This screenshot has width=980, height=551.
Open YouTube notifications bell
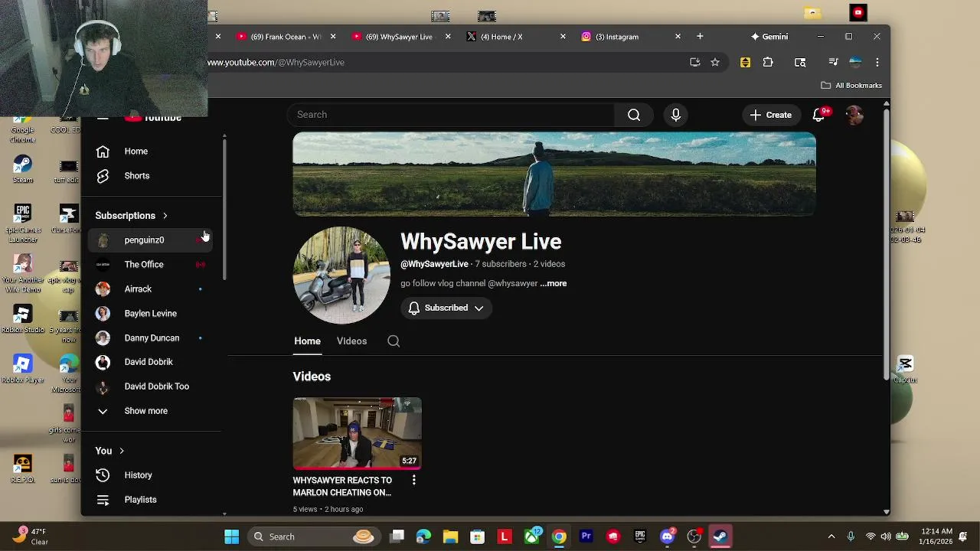click(818, 115)
